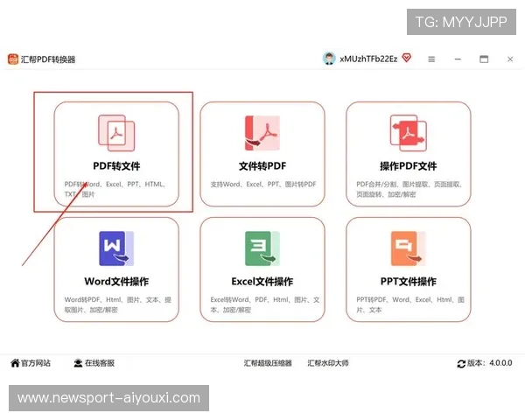
Task: Click the 汇帮PDF转换器 app logo
Action: [x=13, y=59]
